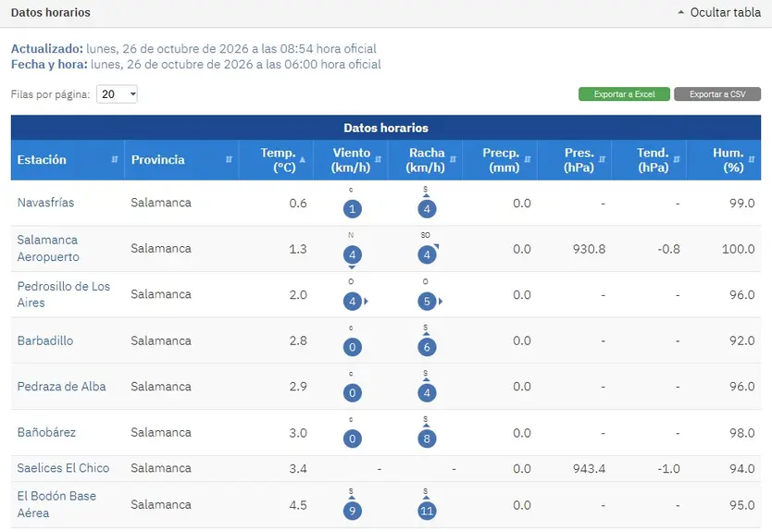Select the -1.0 tendency value
Screen dimensions: 772x532
coord(668,468)
